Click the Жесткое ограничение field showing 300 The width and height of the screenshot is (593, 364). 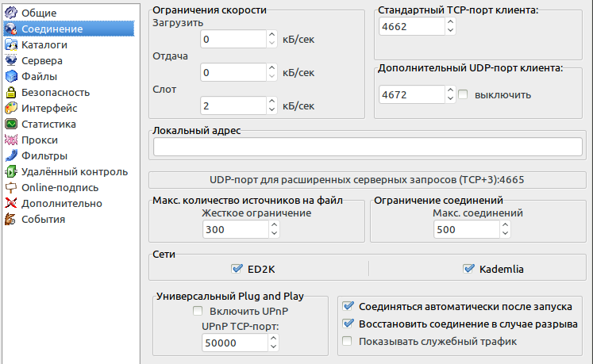point(236,229)
